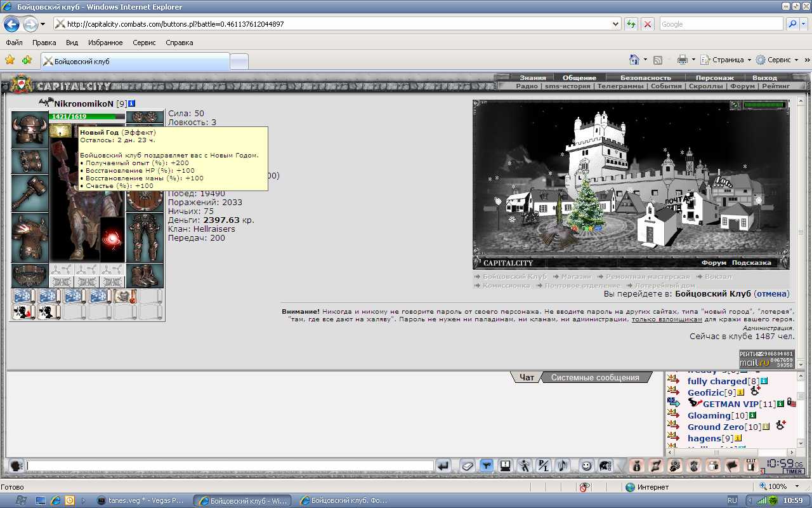812x508 pixels.
Task: Click the running figure chat icon
Action: [x=524, y=465]
